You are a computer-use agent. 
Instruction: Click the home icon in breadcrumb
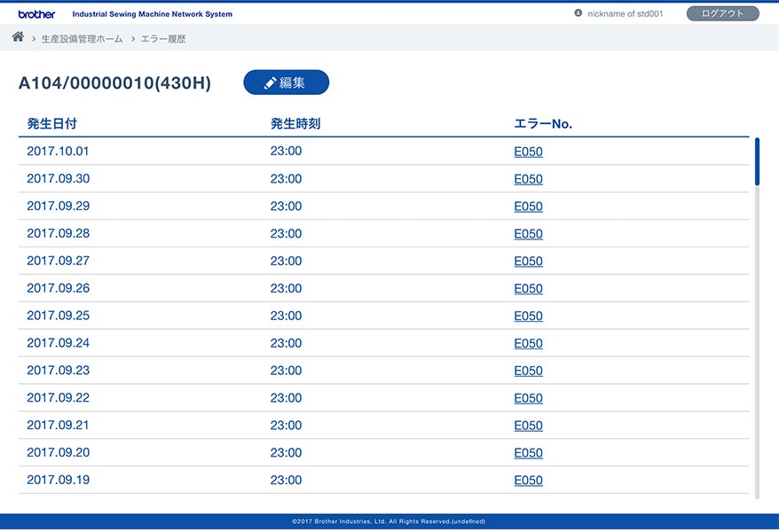point(18,37)
